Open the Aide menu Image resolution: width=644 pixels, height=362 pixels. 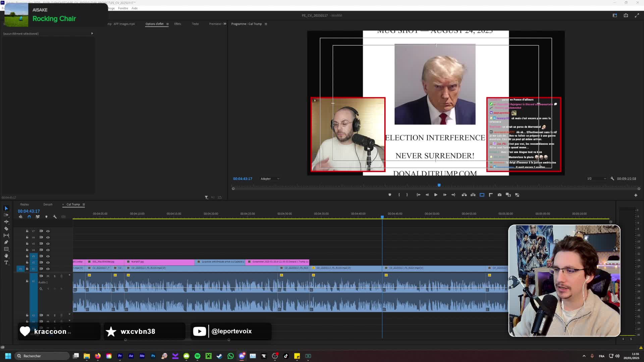click(135, 8)
